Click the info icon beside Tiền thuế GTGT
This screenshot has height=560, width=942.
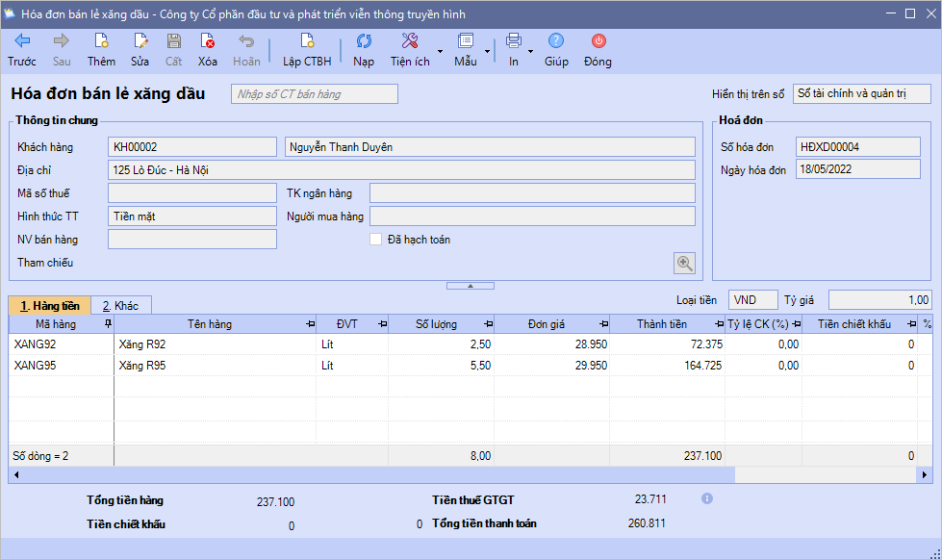click(x=707, y=498)
